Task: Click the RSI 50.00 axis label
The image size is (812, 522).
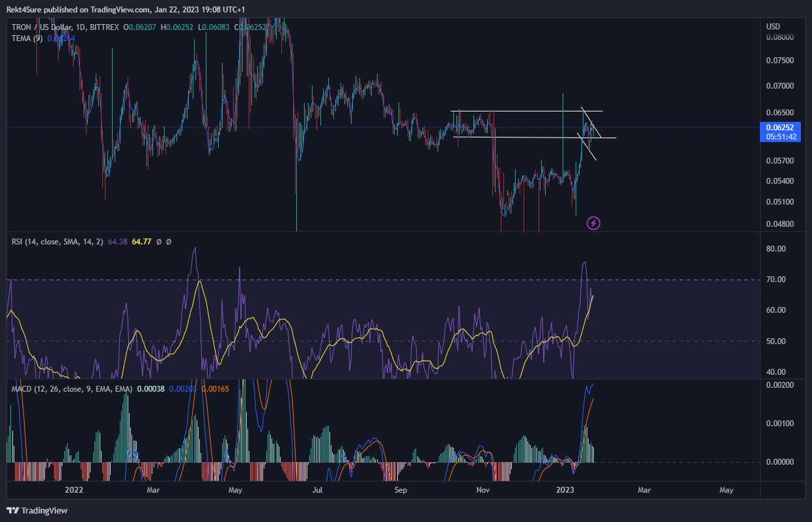Action: [776, 341]
